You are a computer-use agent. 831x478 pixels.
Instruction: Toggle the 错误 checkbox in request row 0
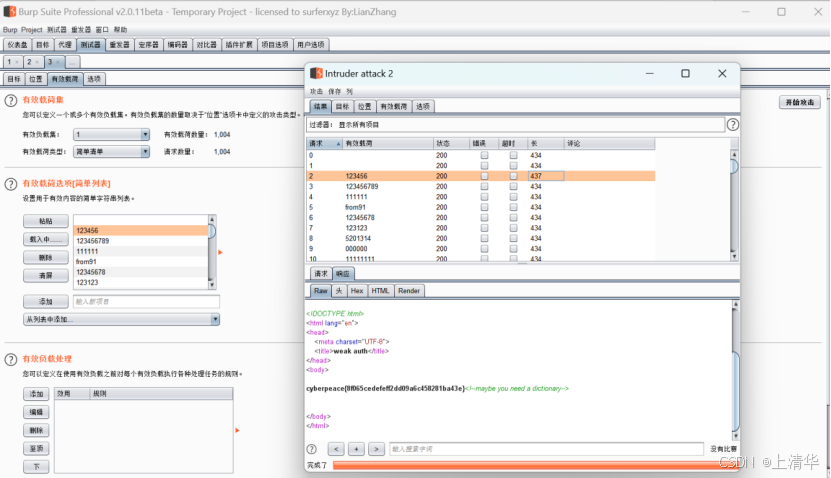pyautogui.click(x=484, y=155)
